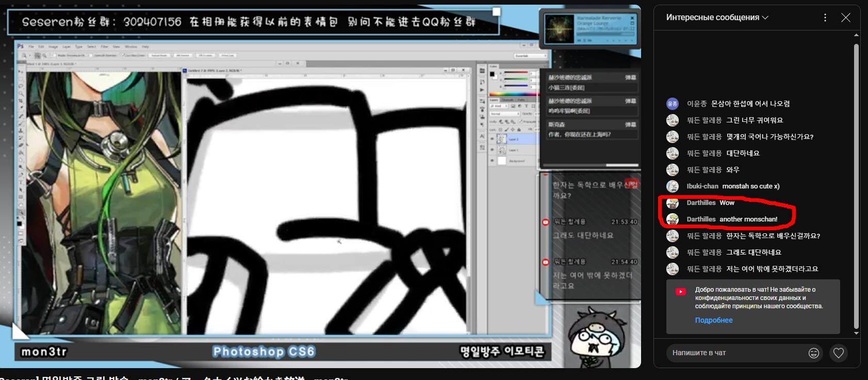Screen dimensions: 868x380
Task: Open Photoshop Filter menu
Action: [x=105, y=46]
